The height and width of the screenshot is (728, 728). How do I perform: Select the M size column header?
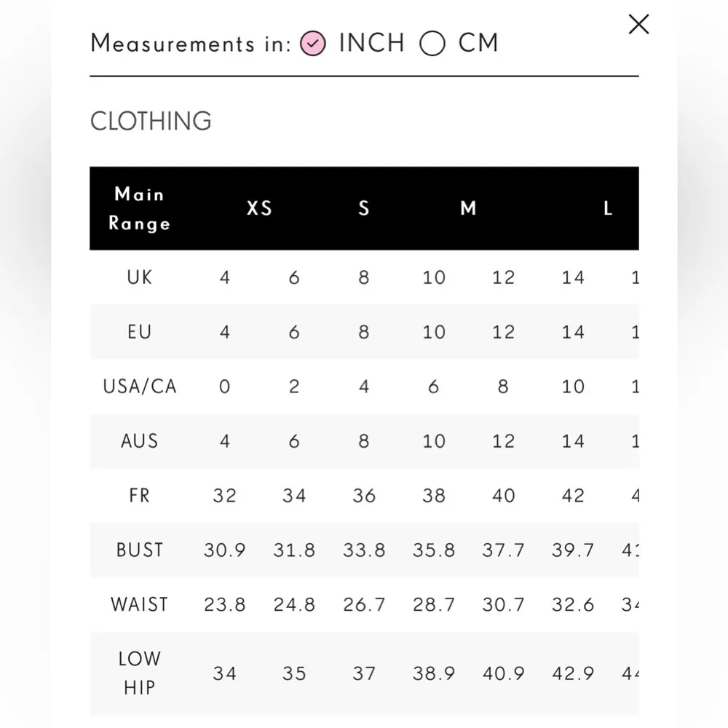[x=468, y=209]
